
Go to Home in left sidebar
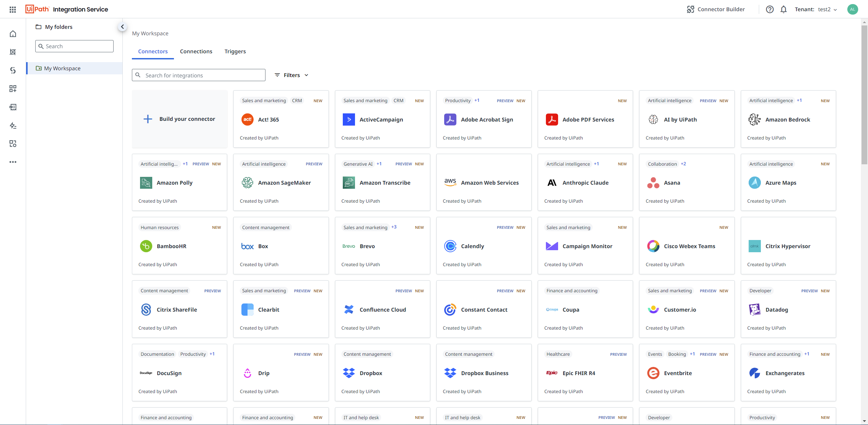coord(13,34)
